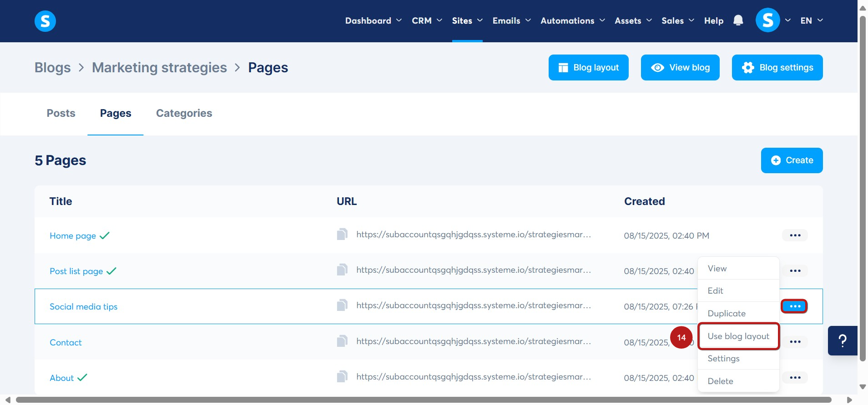This screenshot has width=868, height=405.
Task: Expand the CRM menu
Action: [x=427, y=20]
